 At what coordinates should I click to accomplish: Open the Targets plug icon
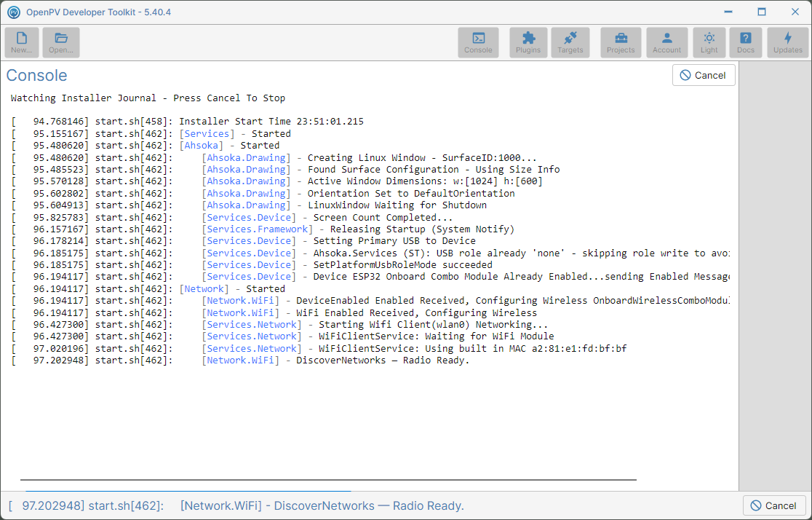coord(570,42)
